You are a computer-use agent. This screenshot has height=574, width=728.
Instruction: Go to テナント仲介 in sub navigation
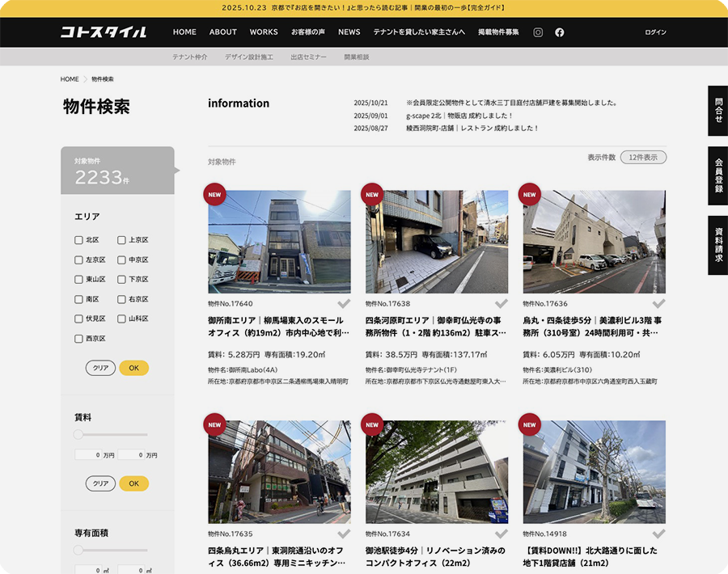pyautogui.click(x=189, y=57)
